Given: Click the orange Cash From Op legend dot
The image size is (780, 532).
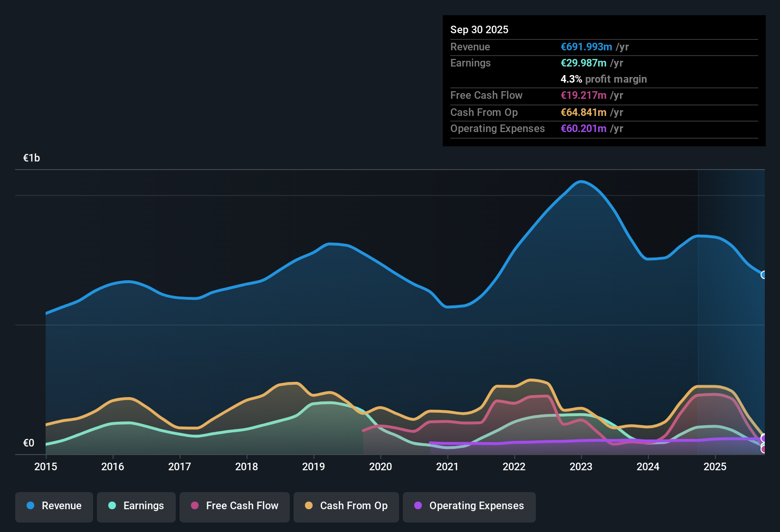Looking at the screenshot, I should coord(309,506).
